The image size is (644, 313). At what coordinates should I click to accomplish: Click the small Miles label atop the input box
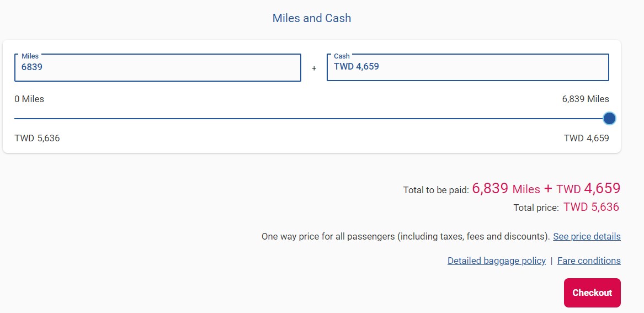(x=30, y=56)
